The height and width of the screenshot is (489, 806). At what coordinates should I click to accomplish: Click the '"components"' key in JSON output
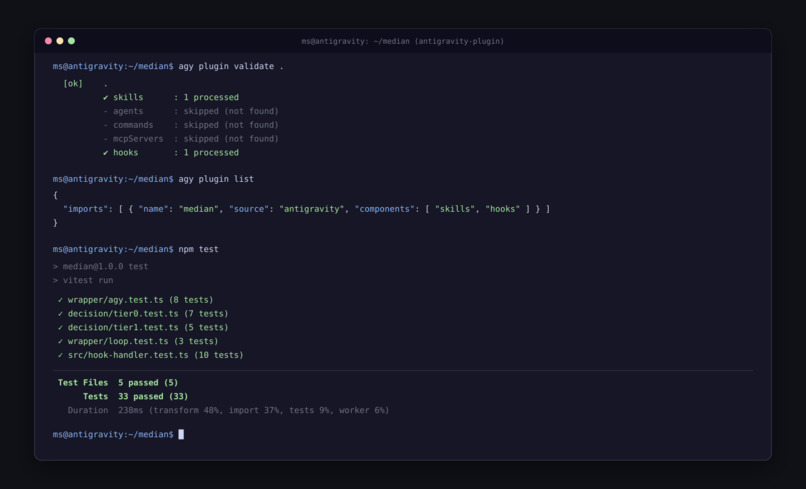click(384, 209)
